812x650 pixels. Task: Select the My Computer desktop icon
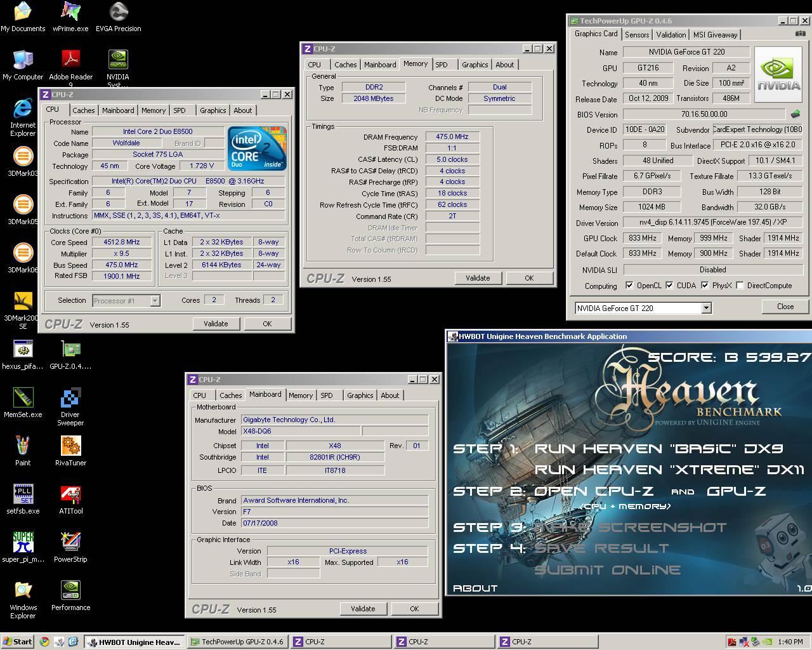click(23, 65)
